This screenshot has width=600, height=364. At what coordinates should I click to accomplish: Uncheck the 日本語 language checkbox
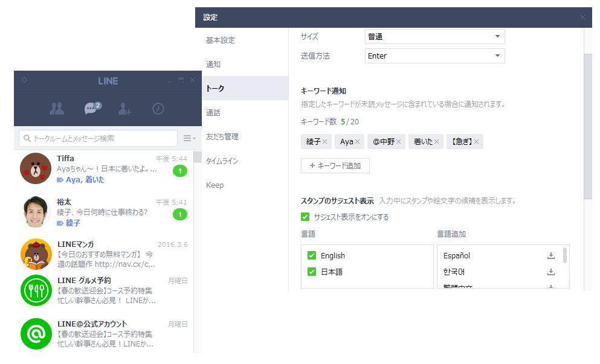(x=312, y=272)
